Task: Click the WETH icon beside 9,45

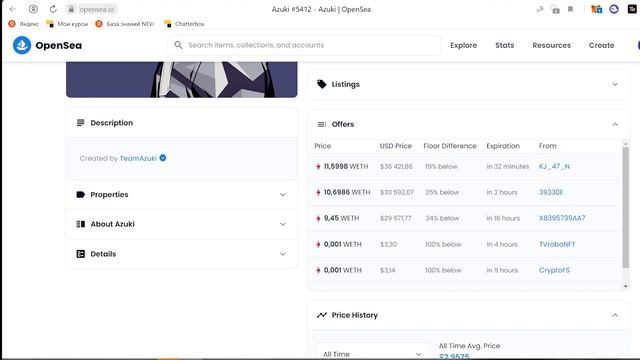Action: 318,218
